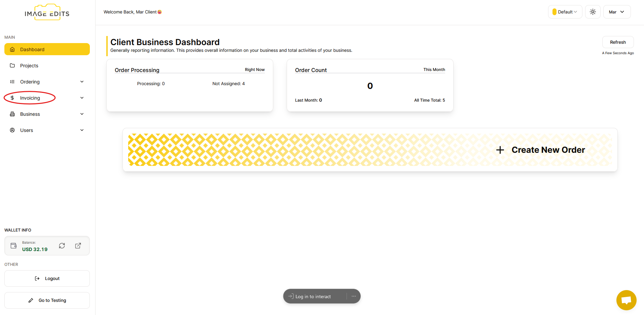The width and height of the screenshot is (644, 315).
Task: Click the Refresh button
Action: [618, 42]
